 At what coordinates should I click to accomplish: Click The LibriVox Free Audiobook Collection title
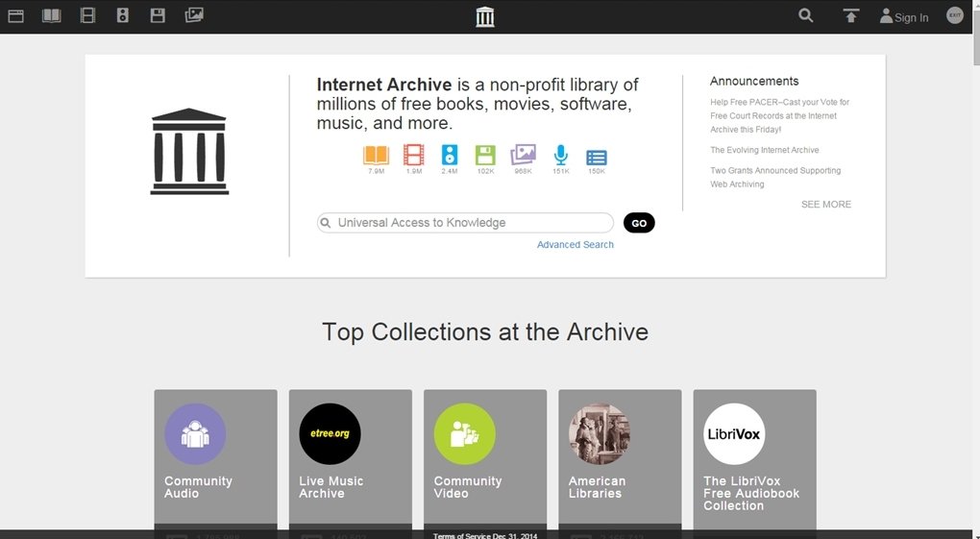click(751, 493)
